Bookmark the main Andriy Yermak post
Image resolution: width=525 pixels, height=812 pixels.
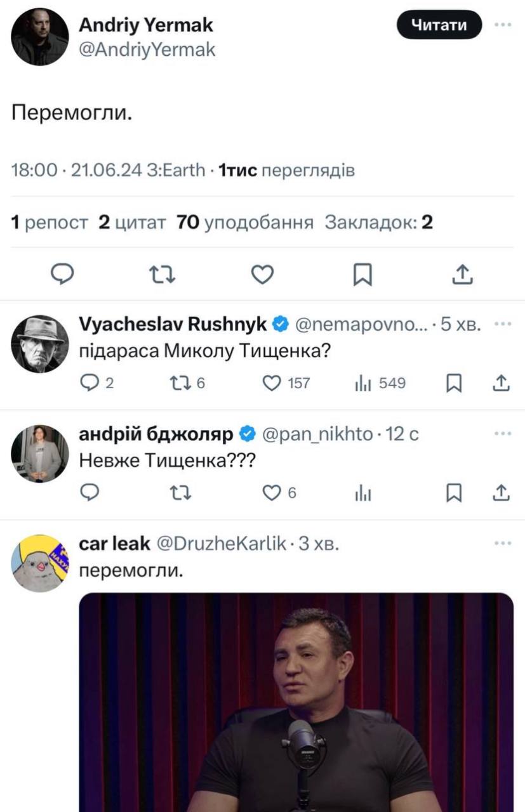click(x=362, y=273)
